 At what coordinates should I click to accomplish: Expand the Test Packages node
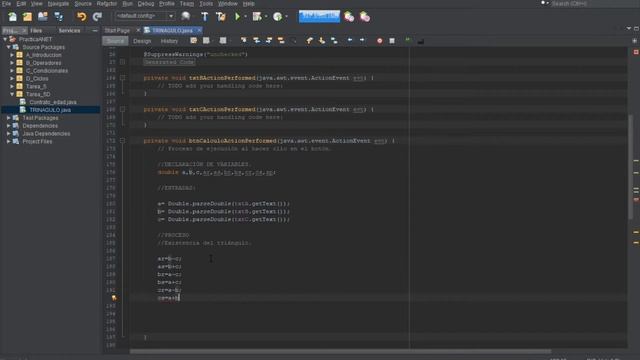point(9,118)
